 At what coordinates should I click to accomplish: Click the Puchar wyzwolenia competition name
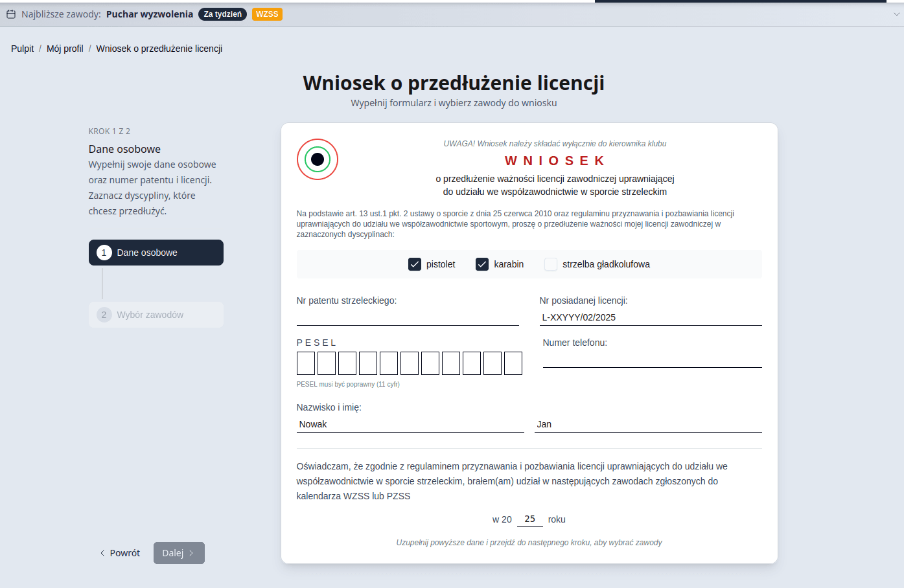pyautogui.click(x=150, y=13)
